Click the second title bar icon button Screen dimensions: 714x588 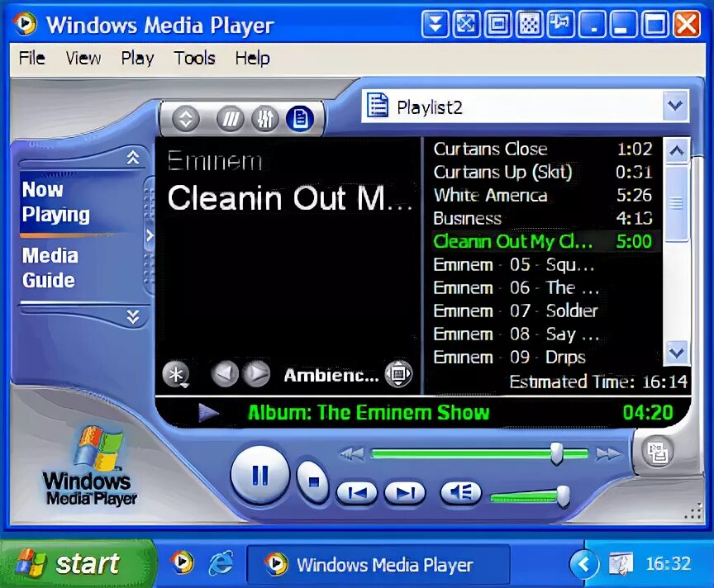coord(466,24)
